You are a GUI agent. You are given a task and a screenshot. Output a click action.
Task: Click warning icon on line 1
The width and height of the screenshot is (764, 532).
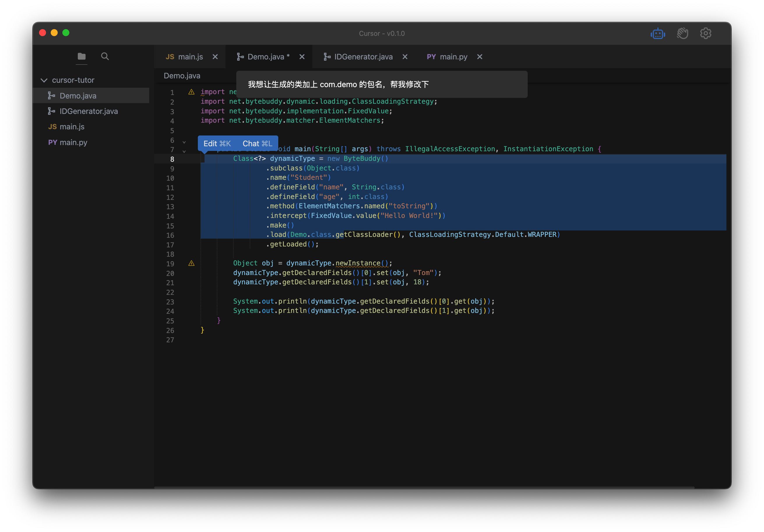coord(191,92)
